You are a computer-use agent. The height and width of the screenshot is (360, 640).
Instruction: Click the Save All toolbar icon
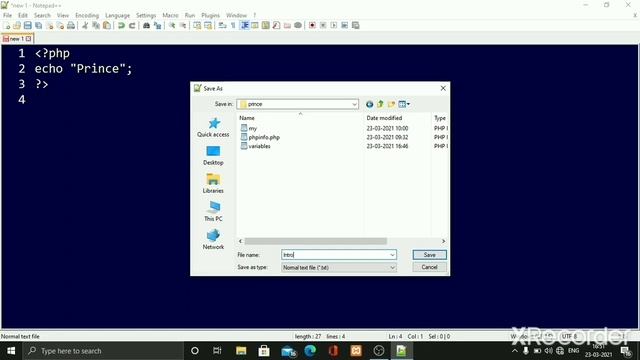[x=38, y=25]
